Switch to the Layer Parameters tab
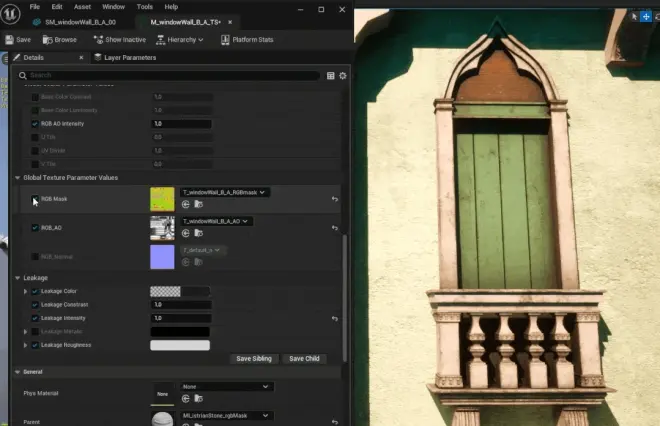Screen dimensions: 660x426 (125, 57)
